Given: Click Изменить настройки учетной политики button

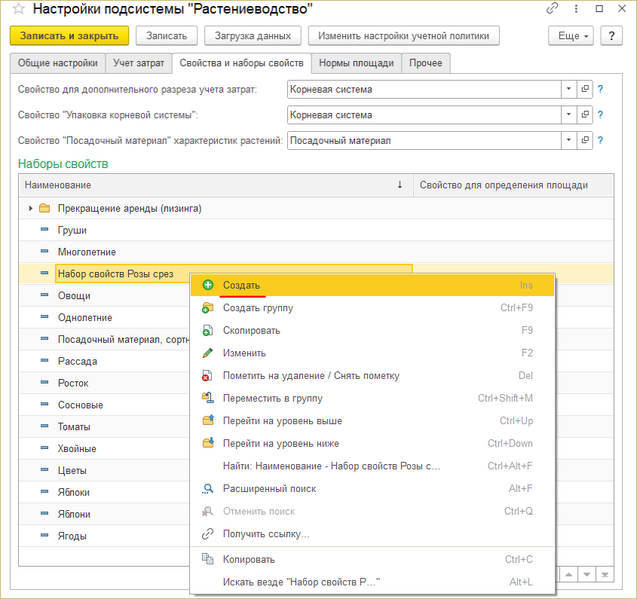Looking at the screenshot, I should [x=404, y=36].
